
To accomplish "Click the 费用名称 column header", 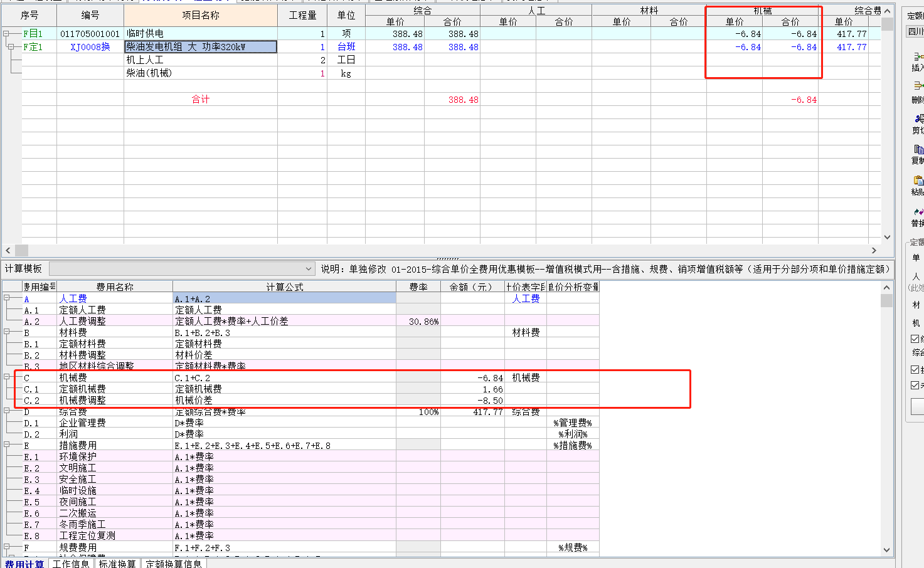I will [115, 287].
